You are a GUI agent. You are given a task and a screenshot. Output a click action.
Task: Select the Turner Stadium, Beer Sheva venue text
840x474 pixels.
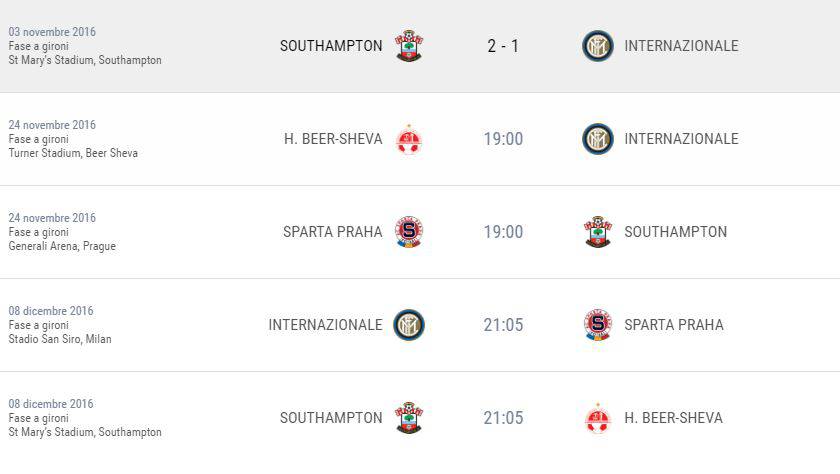tap(73, 153)
